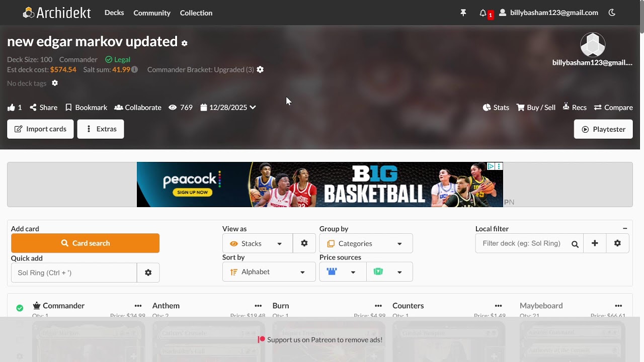The width and height of the screenshot is (644, 362).
Task: Open the Extras menu
Action: [101, 129]
